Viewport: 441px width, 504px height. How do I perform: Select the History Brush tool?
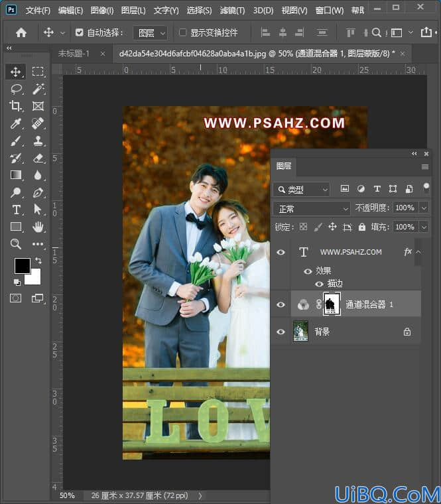point(15,158)
